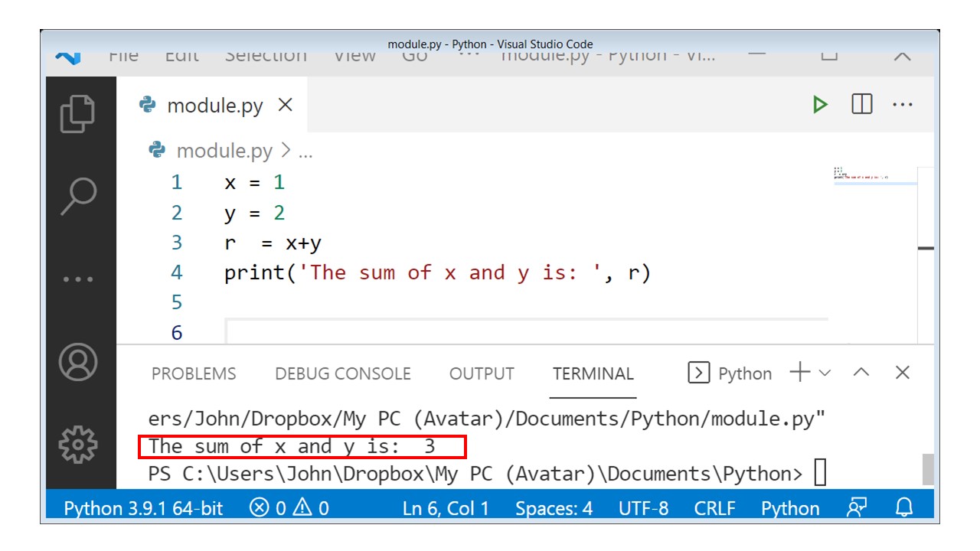Change end of line sequence CRLF
This screenshot has width=980, height=551.
(x=715, y=508)
